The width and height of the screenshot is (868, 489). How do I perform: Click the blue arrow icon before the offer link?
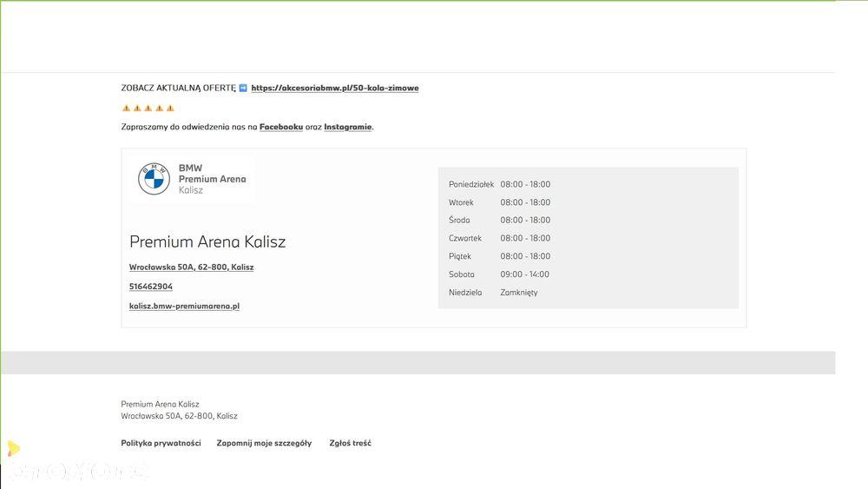click(x=243, y=88)
